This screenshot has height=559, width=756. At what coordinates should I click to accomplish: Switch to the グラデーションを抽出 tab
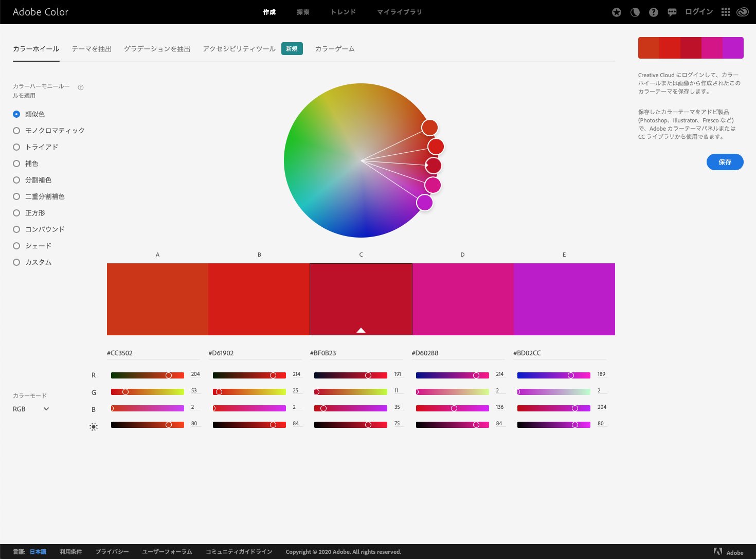(157, 49)
